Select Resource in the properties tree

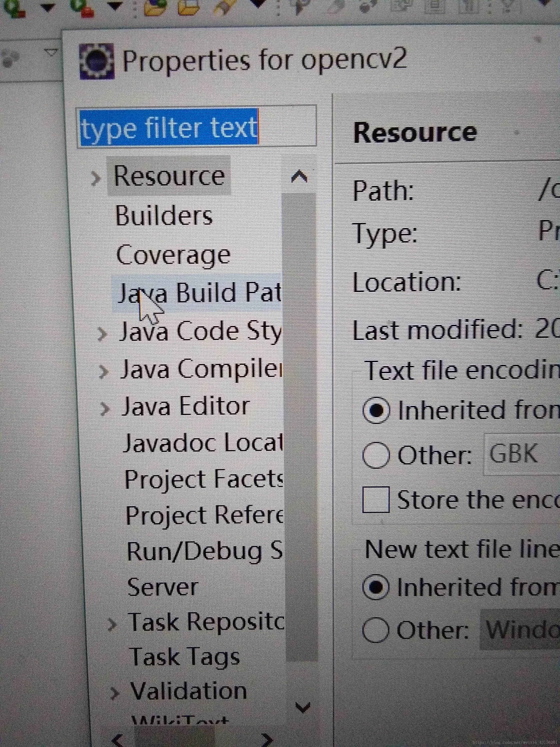click(x=169, y=176)
